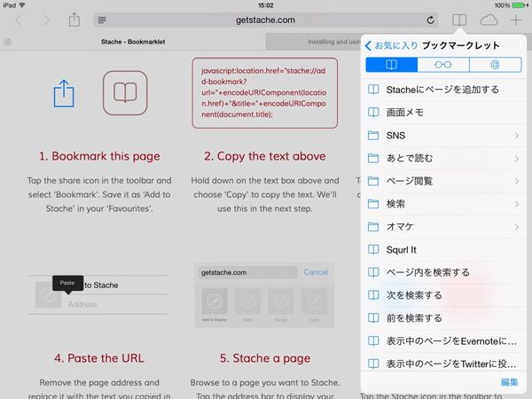532x399 pixels.
Task: Tap the battery indicator in status bar
Action: [520, 5]
